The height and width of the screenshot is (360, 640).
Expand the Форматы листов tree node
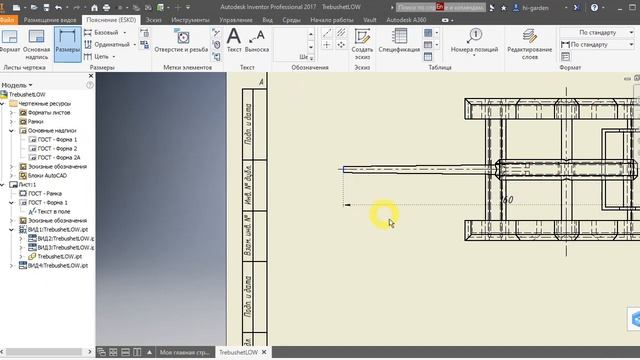[x=11, y=113]
